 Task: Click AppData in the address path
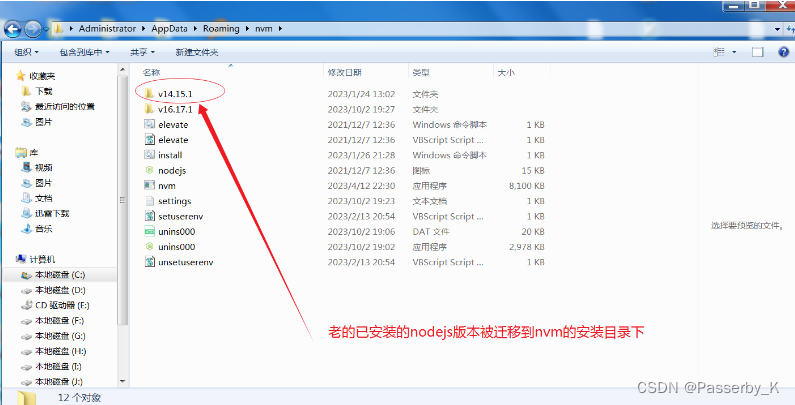(169, 29)
